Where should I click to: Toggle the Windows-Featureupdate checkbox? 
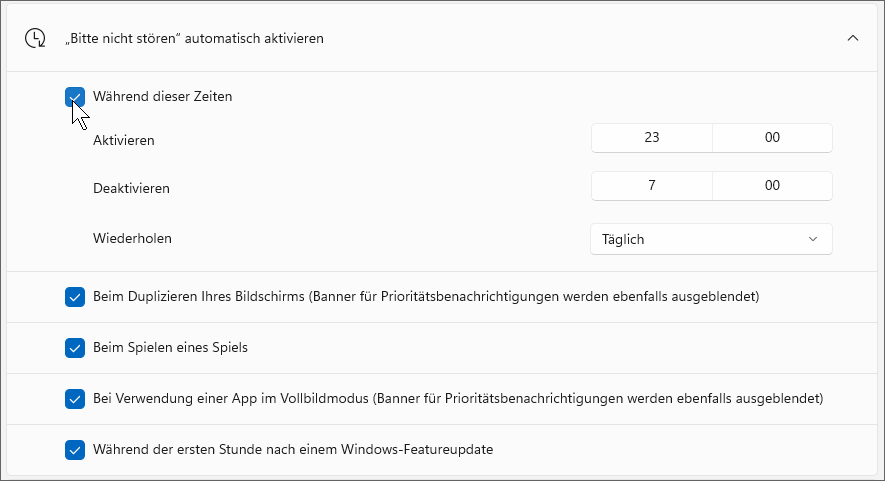pyautogui.click(x=75, y=450)
